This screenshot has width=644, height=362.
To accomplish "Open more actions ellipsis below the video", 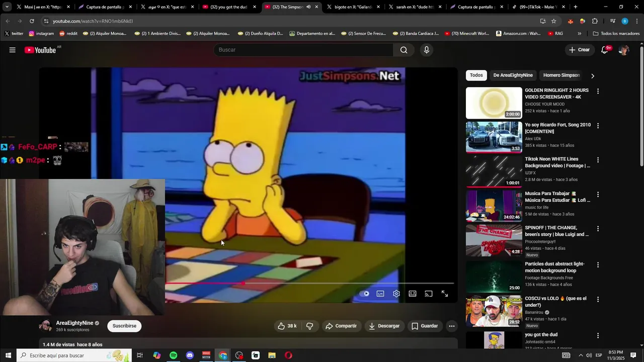I will coord(452,326).
